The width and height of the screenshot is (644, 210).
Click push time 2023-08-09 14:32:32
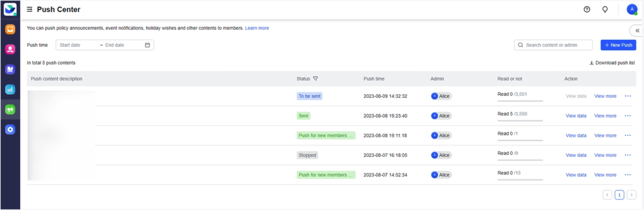[385, 96]
